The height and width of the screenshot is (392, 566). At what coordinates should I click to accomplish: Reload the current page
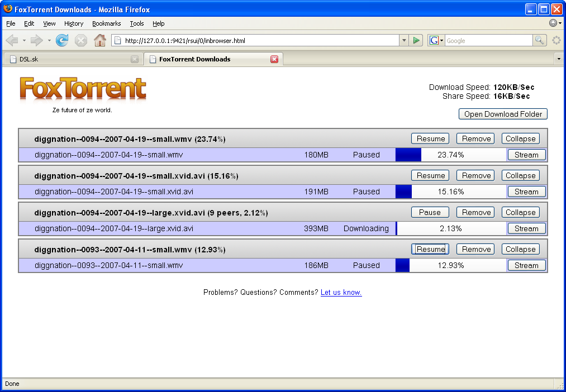[62, 40]
